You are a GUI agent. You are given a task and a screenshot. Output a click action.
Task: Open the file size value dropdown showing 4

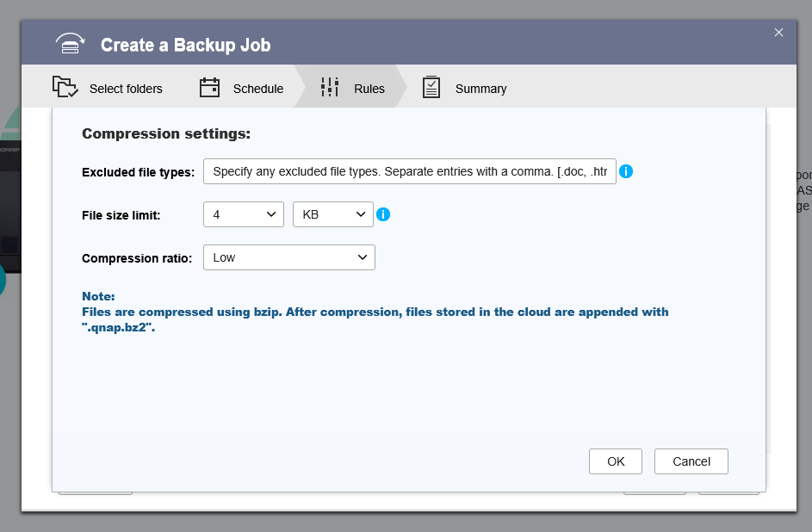click(244, 214)
